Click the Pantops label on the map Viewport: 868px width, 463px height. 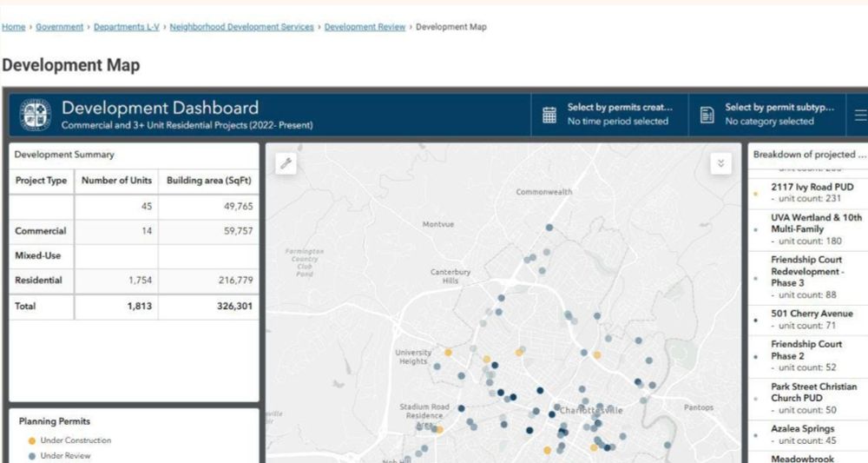pos(699,407)
